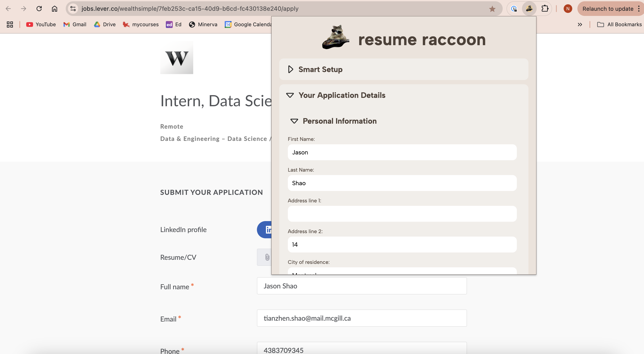Bookmark this page using the star icon
644x354 pixels.
(x=492, y=9)
